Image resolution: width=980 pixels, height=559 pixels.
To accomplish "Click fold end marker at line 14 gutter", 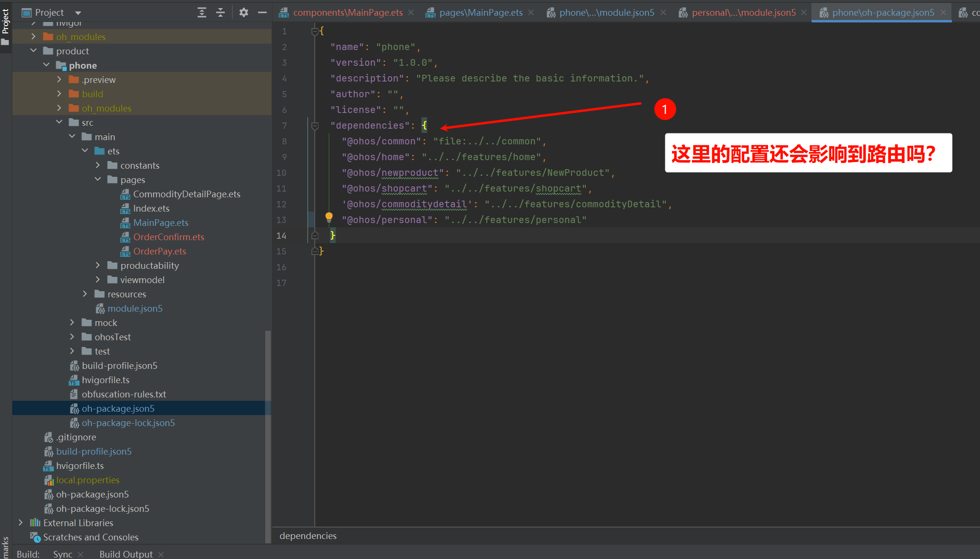I will [x=315, y=235].
